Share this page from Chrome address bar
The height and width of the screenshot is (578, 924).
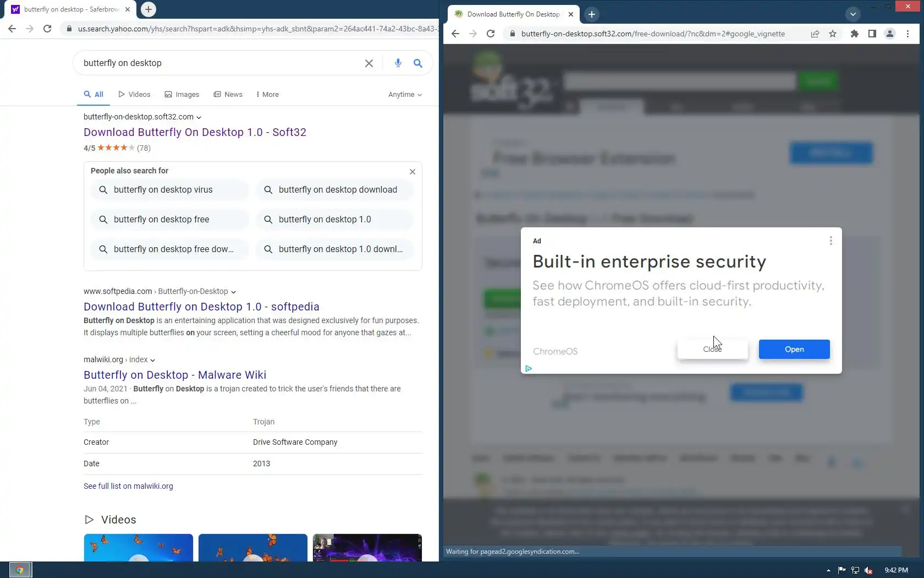(815, 34)
